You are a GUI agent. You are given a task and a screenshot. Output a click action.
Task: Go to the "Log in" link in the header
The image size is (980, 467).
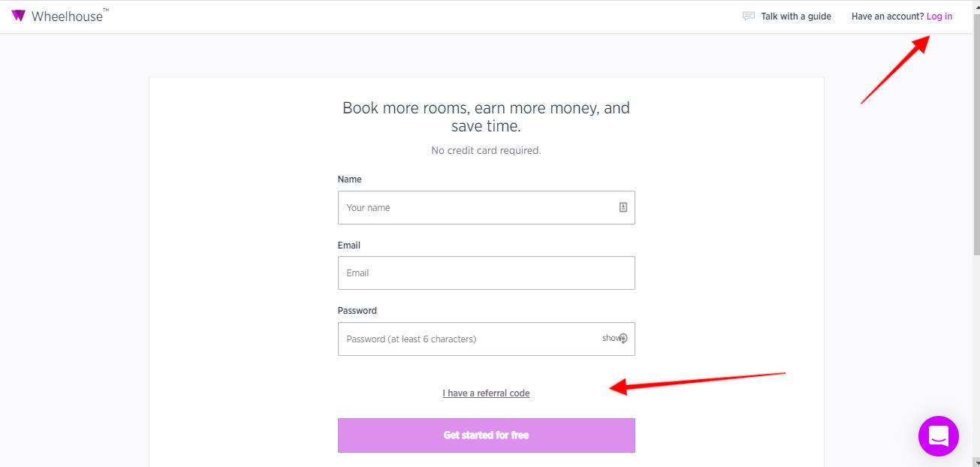939,17
